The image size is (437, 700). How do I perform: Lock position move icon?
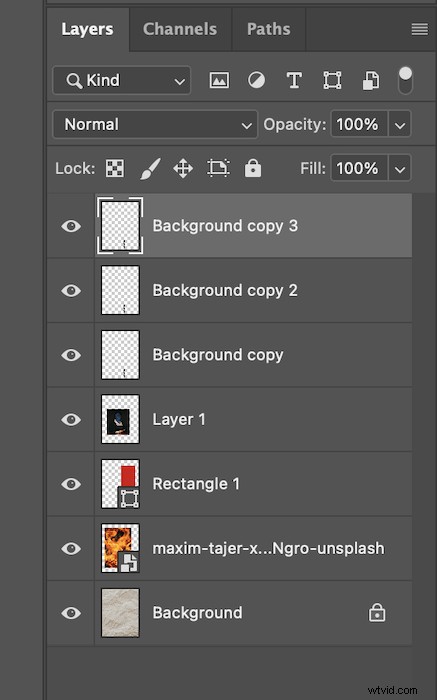[183, 169]
